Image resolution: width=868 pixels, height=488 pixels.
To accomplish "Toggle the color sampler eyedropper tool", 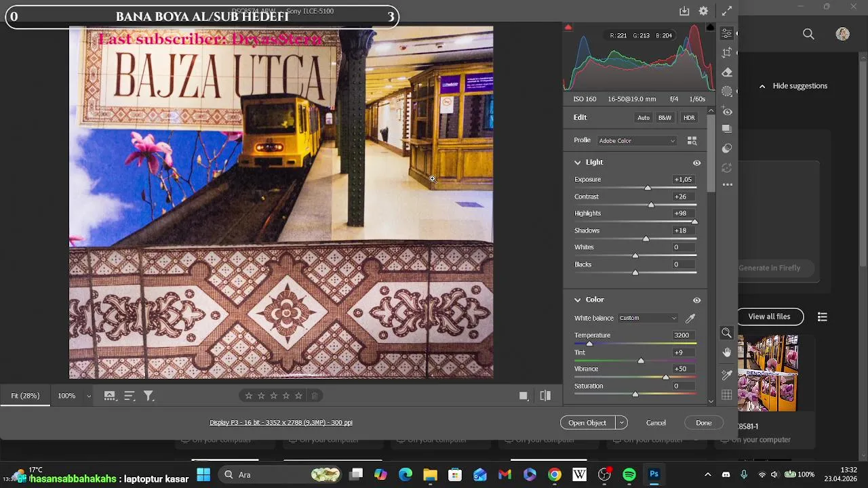I will [727, 374].
